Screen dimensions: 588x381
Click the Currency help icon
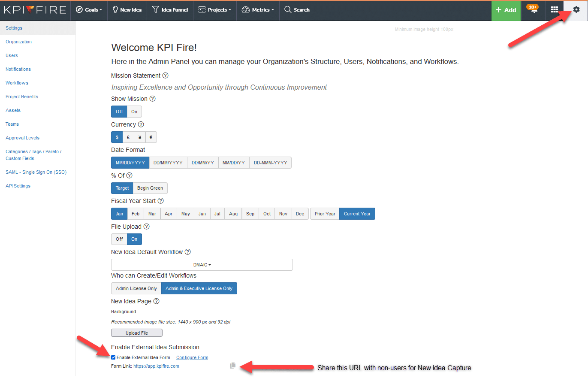(141, 124)
